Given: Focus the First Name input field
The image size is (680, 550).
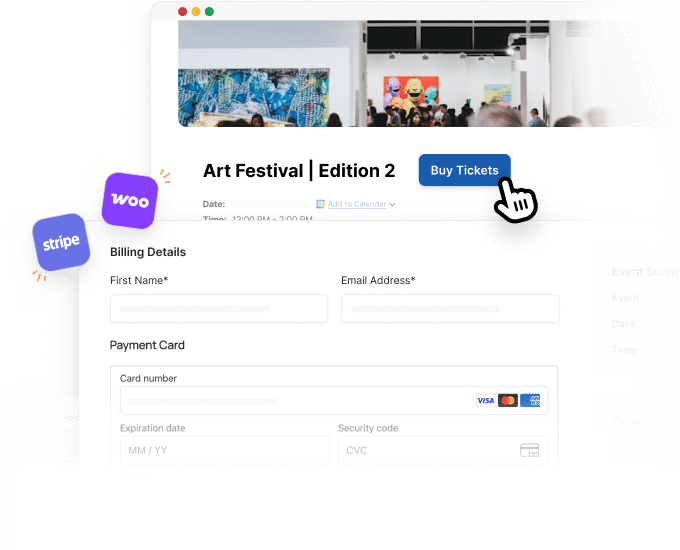Looking at the screenshot, I should pos(219,308).
